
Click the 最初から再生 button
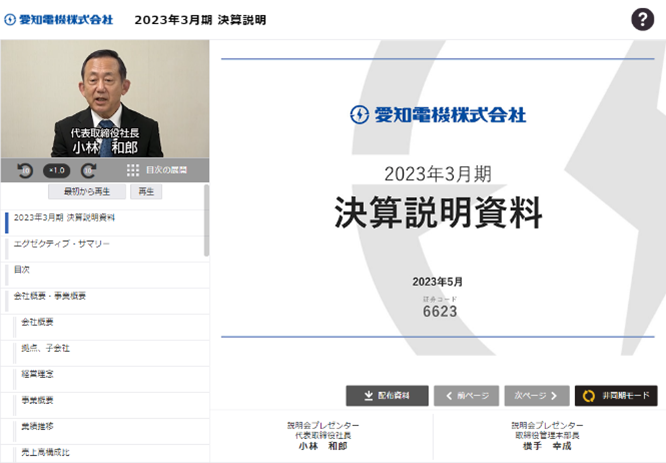pyautogui.click(x=87, y=192)
